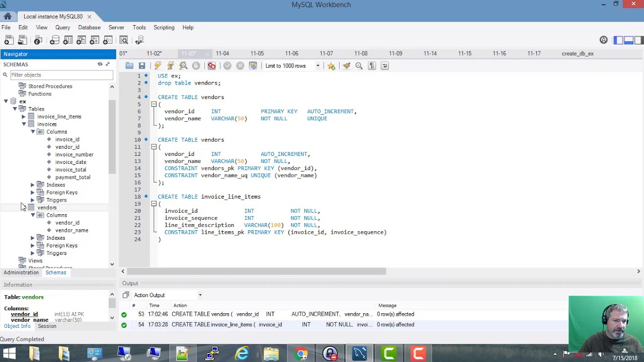Toggle the bottom output panel visibility

(x=628, y=40)
